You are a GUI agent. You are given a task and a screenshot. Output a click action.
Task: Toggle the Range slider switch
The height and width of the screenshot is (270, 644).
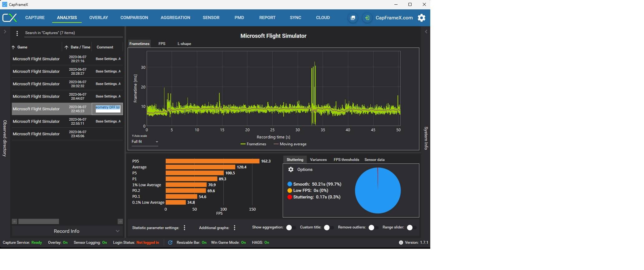[412, 227]
